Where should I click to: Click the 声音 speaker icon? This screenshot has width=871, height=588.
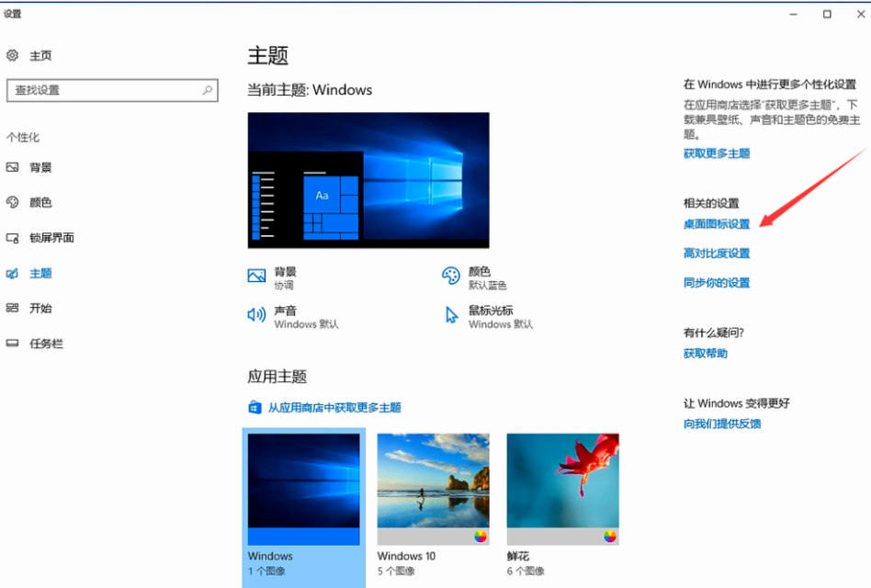pos(256,315)
